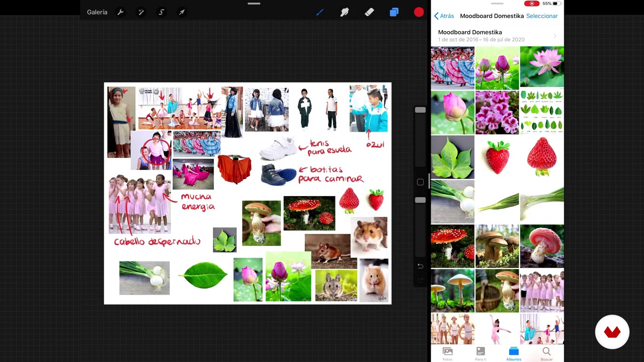Screen dimensions: 644x362
Task: Select the Smudge tool
Action: pos(345,12)
